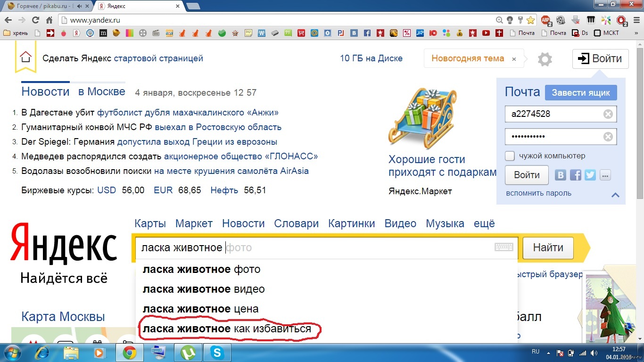Open the Chrome hamburger menu
The width and height of the screenshot is (644, 362).
click(636, 20)
